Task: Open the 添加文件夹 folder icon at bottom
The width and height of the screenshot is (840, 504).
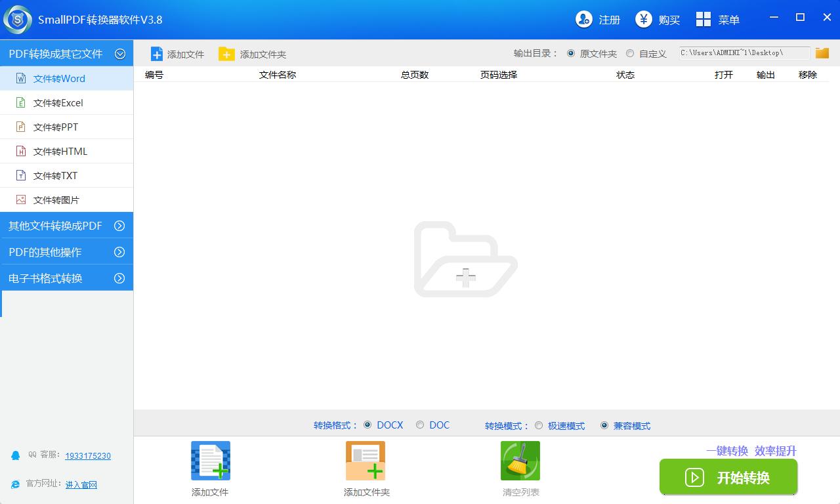Action: [366, 461]
